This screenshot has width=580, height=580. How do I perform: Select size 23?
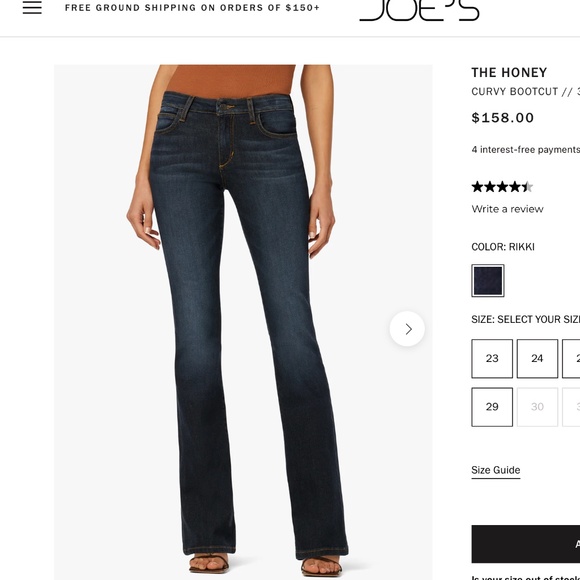click(492, 358)
